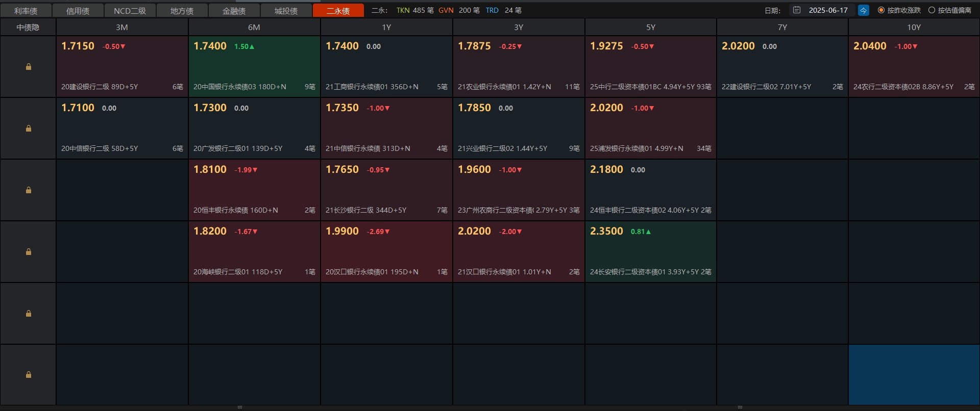Click the TKN 485 笔 count
This screenshot has width=980, height=411.
[415, 10]
